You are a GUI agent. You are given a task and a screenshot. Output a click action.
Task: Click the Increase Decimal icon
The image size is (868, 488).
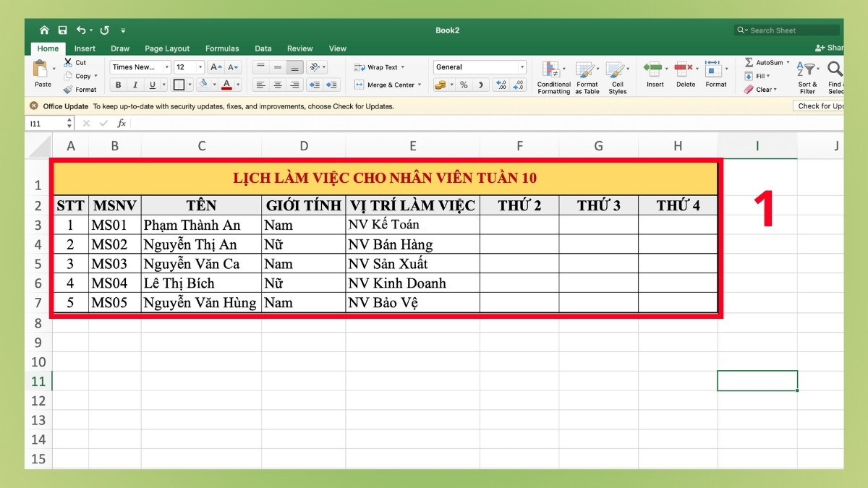[500, 85]
